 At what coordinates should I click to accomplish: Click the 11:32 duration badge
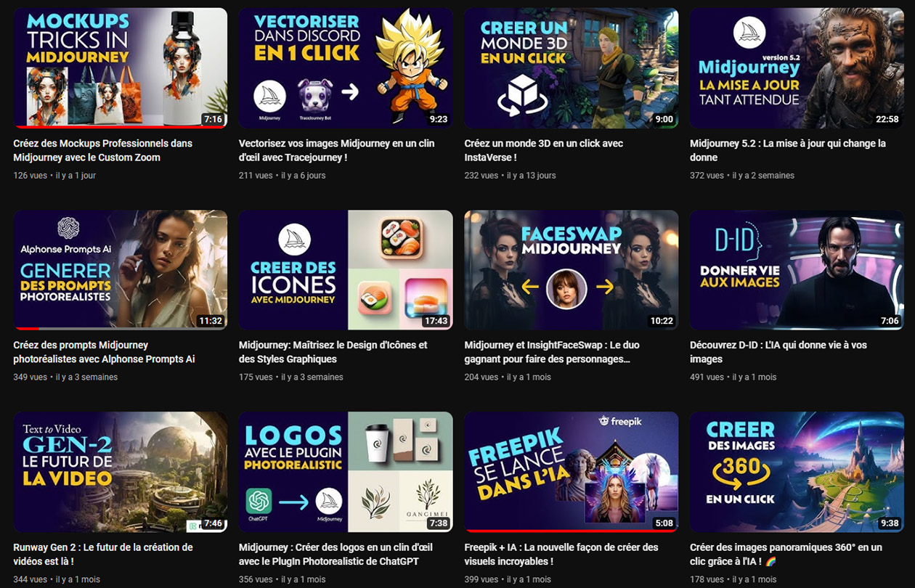click(x=211, y=321)
